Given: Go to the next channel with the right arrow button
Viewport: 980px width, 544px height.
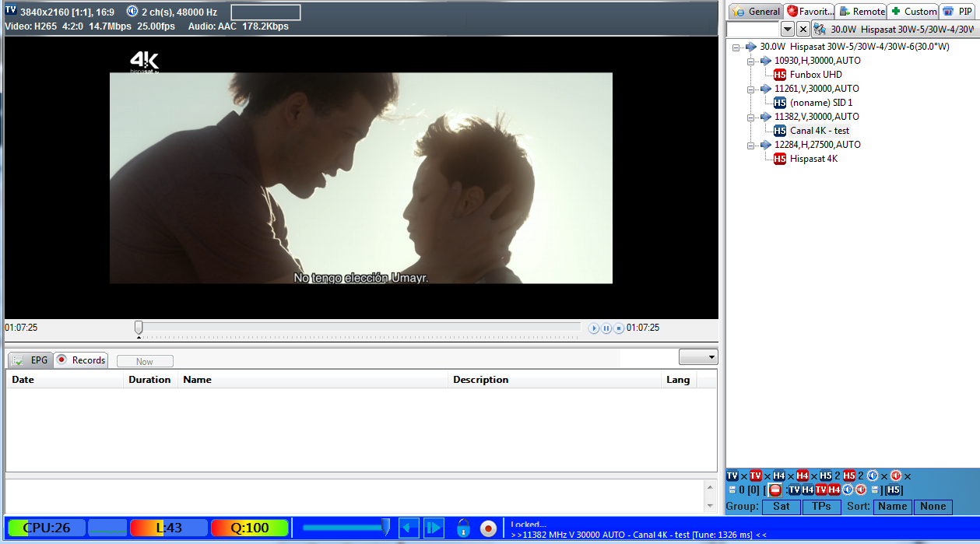Looking at the screenshot, I should pyautogui.click(x=434, y=528).
